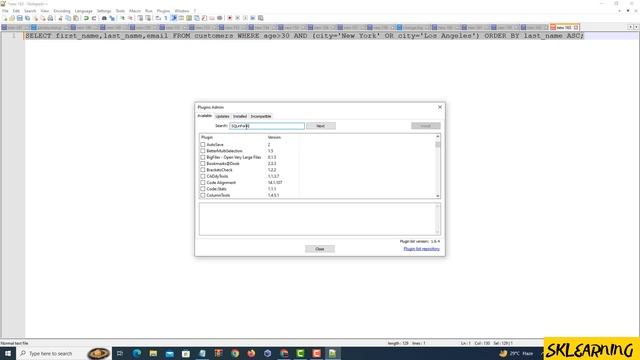Viewport: 640px width, 360px height.
Task: Enable the BracketsCheck plugin checkbox
Action: [203, 170]
